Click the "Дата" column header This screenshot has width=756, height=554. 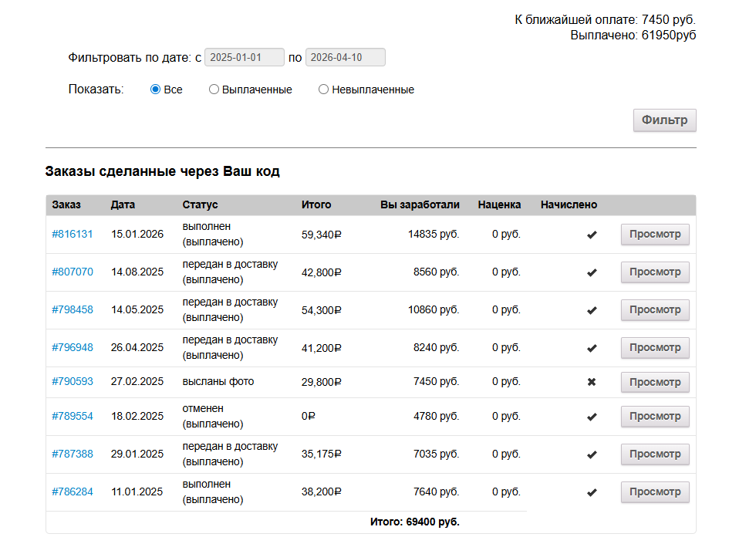click(123, 205)
